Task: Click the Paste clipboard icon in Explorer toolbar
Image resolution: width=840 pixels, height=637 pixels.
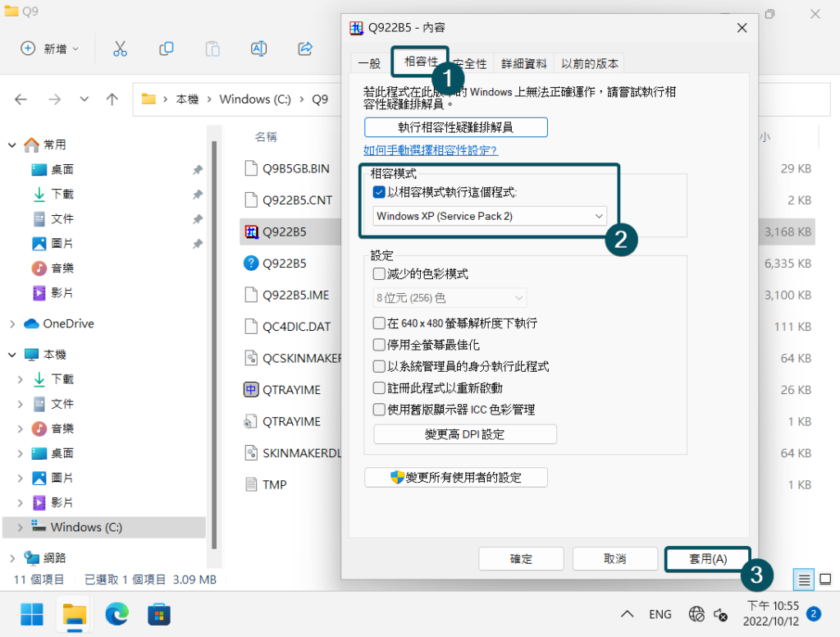Action: point(212,48)
